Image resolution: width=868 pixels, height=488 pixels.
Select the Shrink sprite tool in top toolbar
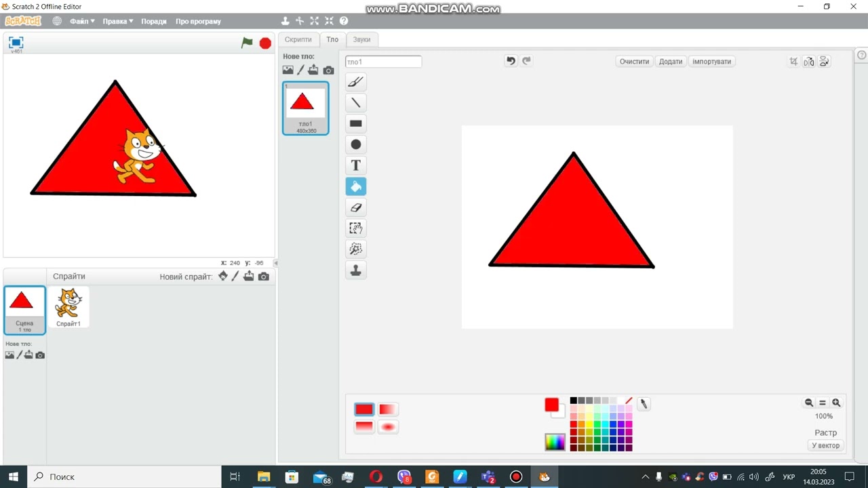(329, 21)
